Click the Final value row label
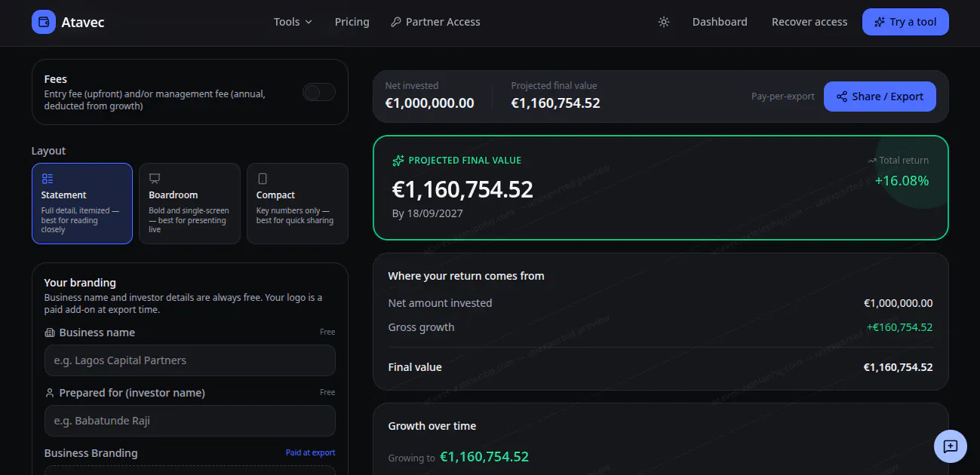Viewport: 980px width, 475px height. [x=415, y=367]
